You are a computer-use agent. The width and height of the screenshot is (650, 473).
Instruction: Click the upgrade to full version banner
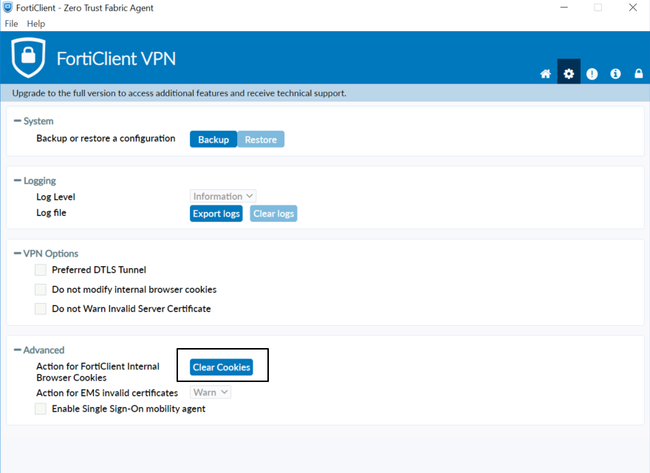325,93
